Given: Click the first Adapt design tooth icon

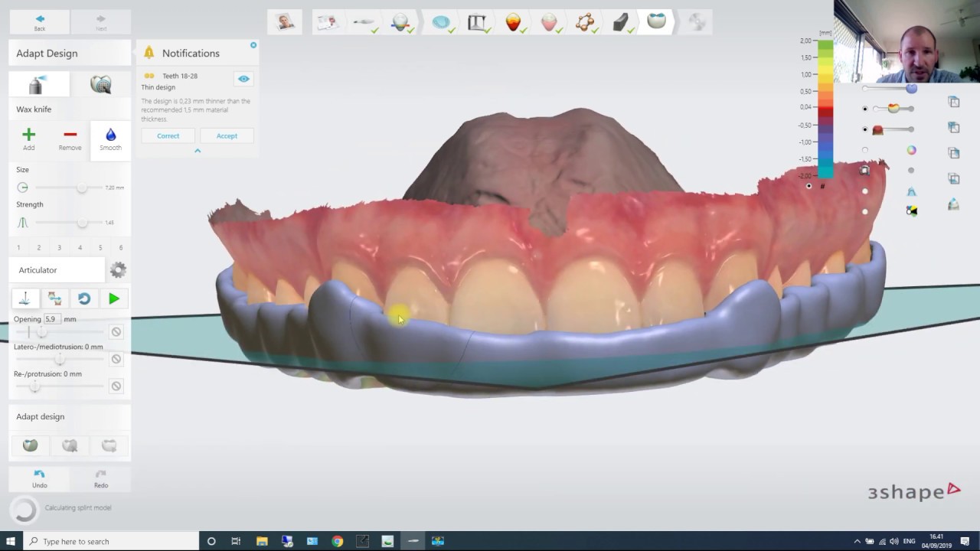Looking at the screenshot, I should pos(30,445).
